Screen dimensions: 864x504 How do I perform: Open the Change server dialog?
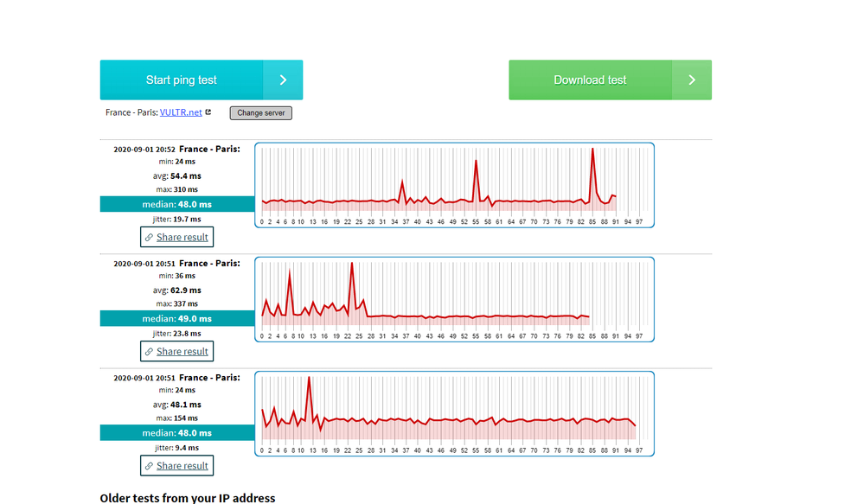point(260,112)
